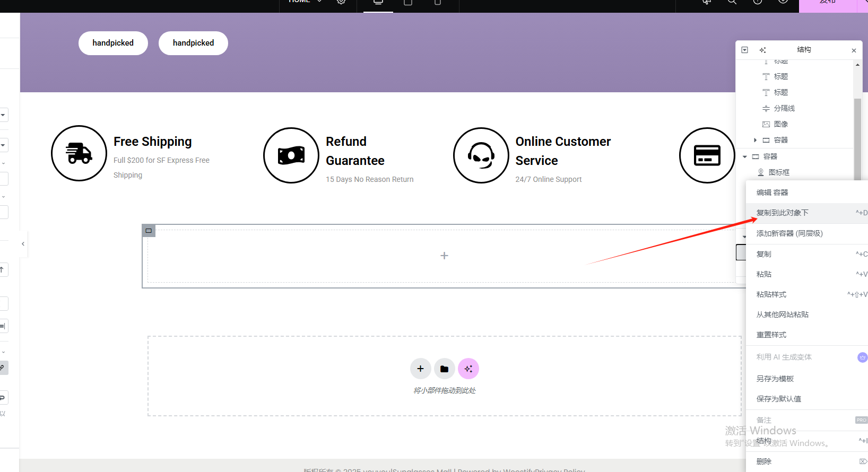Expand the collapsed 容器 tree item
868x472 pixels.
tap(755, 140)
